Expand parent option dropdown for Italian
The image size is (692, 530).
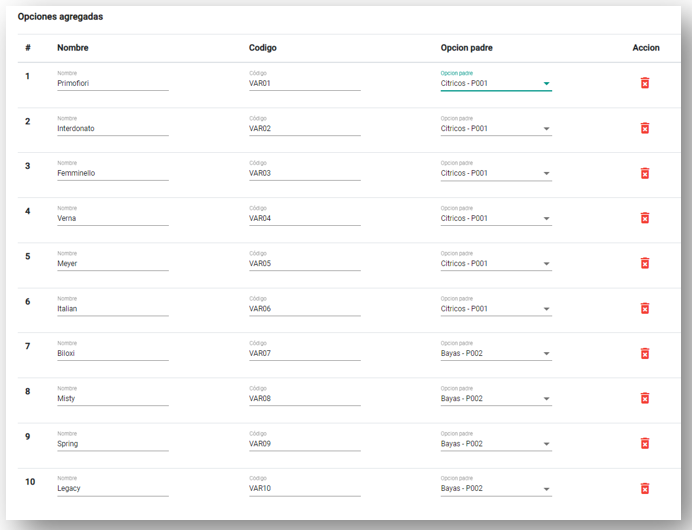(x=495, y=309)
